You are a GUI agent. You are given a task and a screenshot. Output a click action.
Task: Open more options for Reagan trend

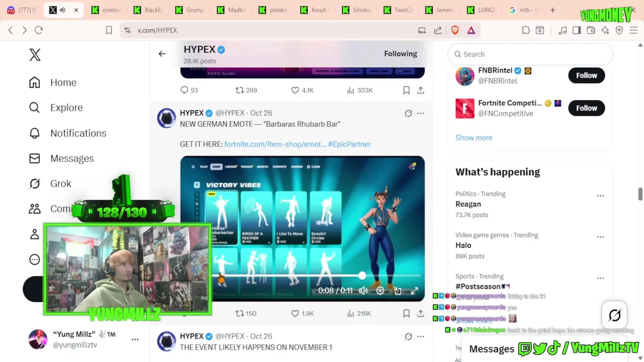[600, 196]
